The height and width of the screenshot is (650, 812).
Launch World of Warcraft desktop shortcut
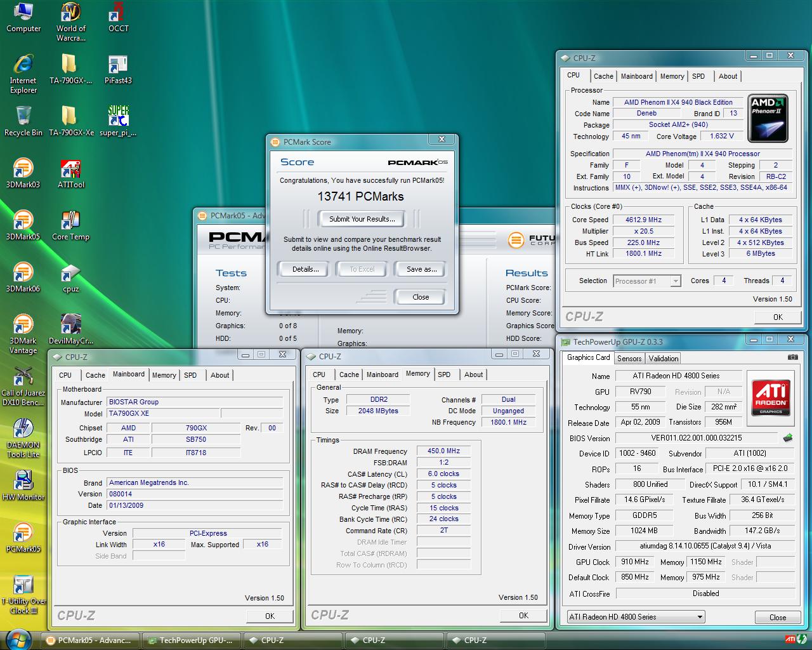(70, 22)
